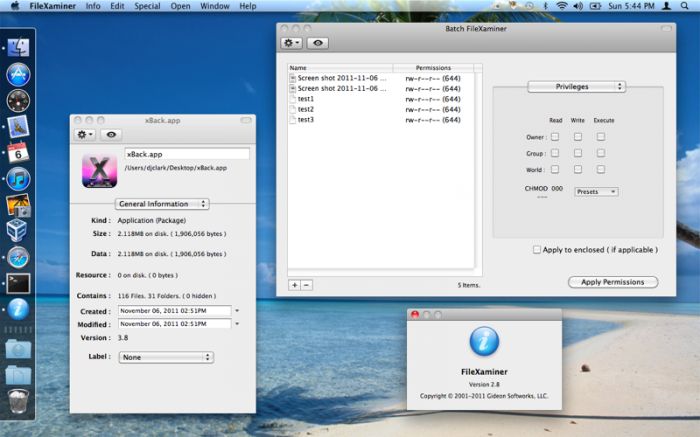Viewport: 700px width, 437px height.
Task: Open the gear action menu in xBack.app window
Action: (85, 134)
